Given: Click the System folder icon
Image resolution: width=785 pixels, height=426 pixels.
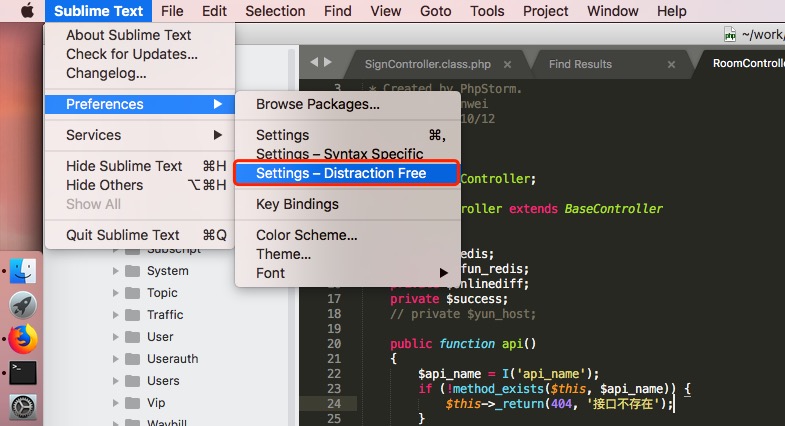Looking at the screenshot, I should point(132,271).
